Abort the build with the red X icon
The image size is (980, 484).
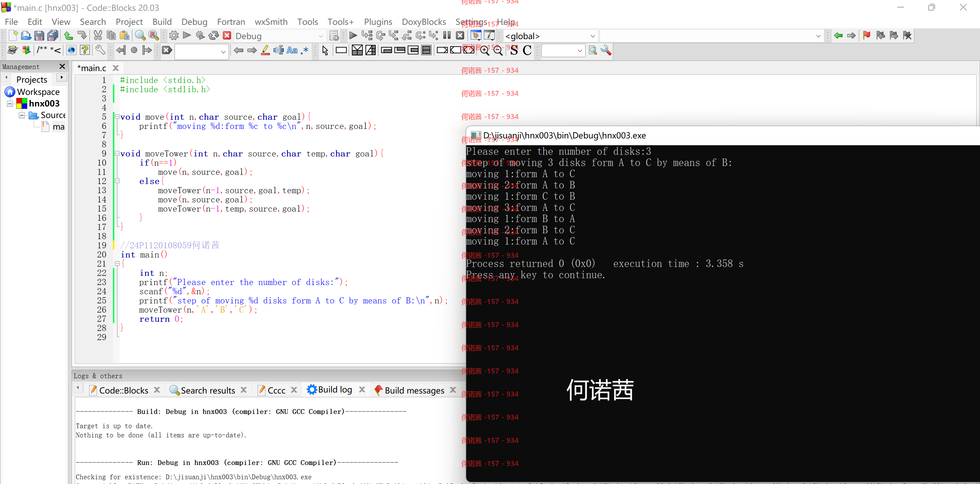[x=227, y=36]
